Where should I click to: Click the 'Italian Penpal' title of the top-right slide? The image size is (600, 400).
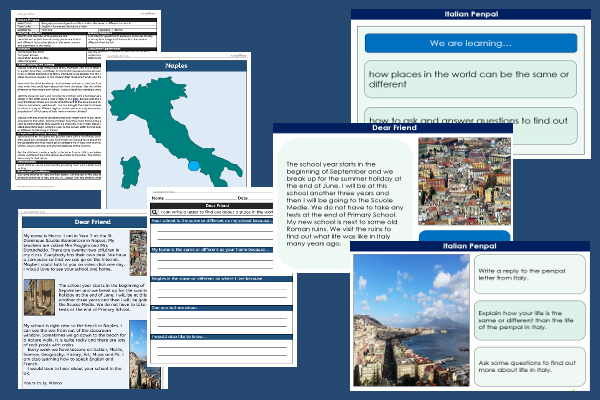coord(471,14)
